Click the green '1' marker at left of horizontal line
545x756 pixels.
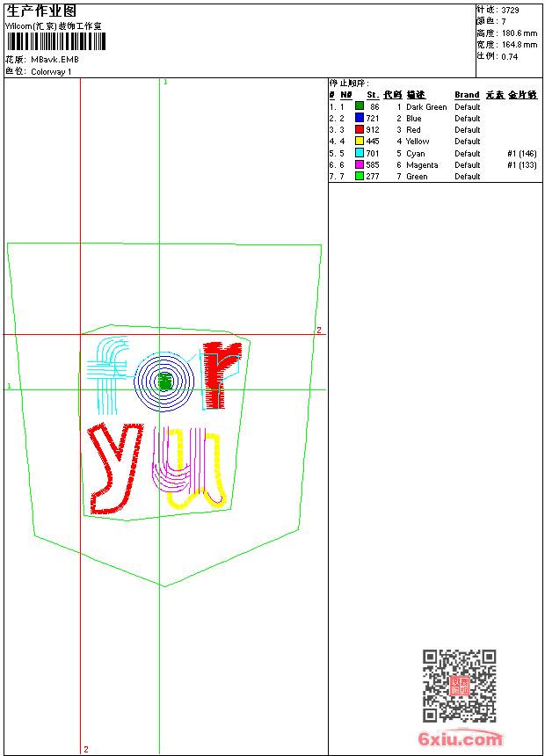pyautogui.click(x=9, y=386)
